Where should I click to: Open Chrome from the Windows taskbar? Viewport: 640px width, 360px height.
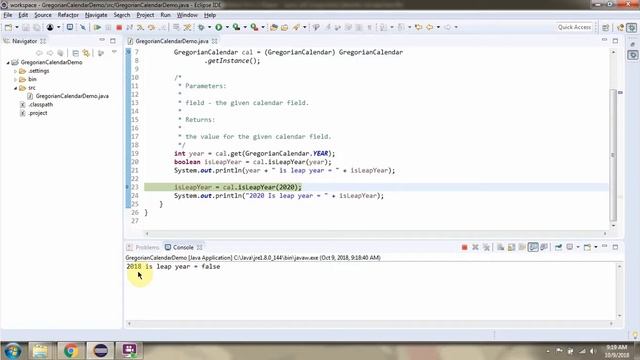(71, 351)
